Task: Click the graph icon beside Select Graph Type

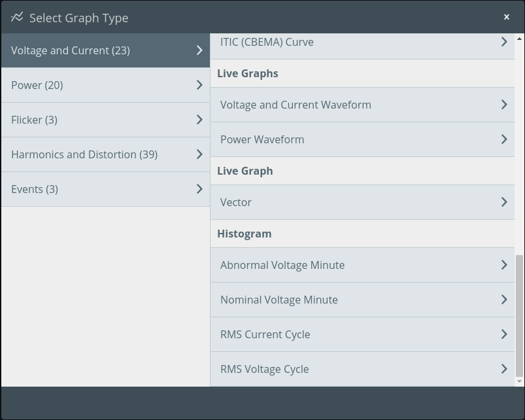Action: point(17,18)
